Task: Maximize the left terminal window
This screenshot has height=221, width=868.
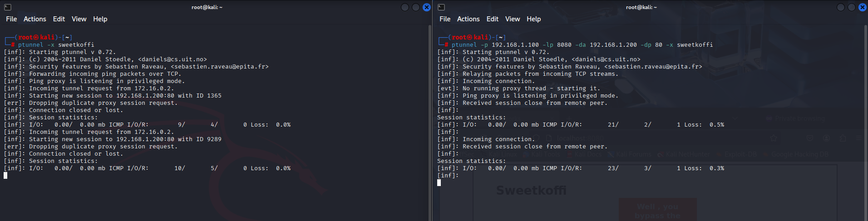Action: pos(416,7)
